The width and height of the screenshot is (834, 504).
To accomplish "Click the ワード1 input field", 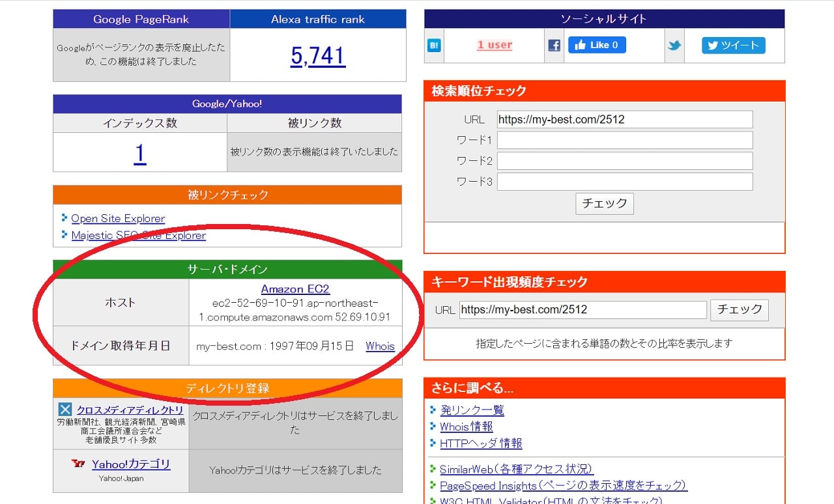I will click(624, 140).
